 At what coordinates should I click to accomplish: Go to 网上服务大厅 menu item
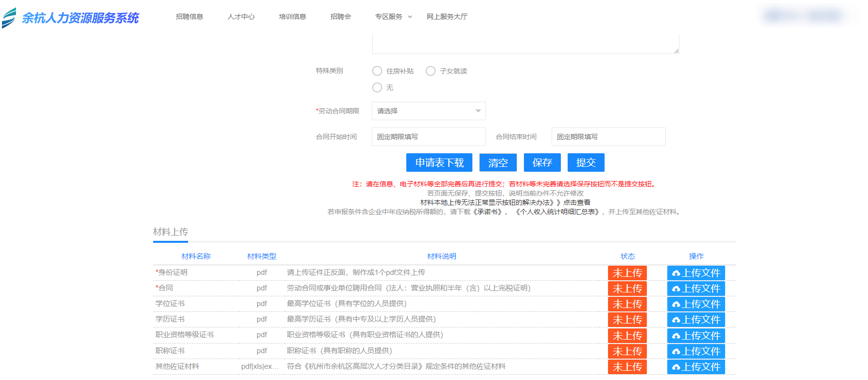pos(447,17)
